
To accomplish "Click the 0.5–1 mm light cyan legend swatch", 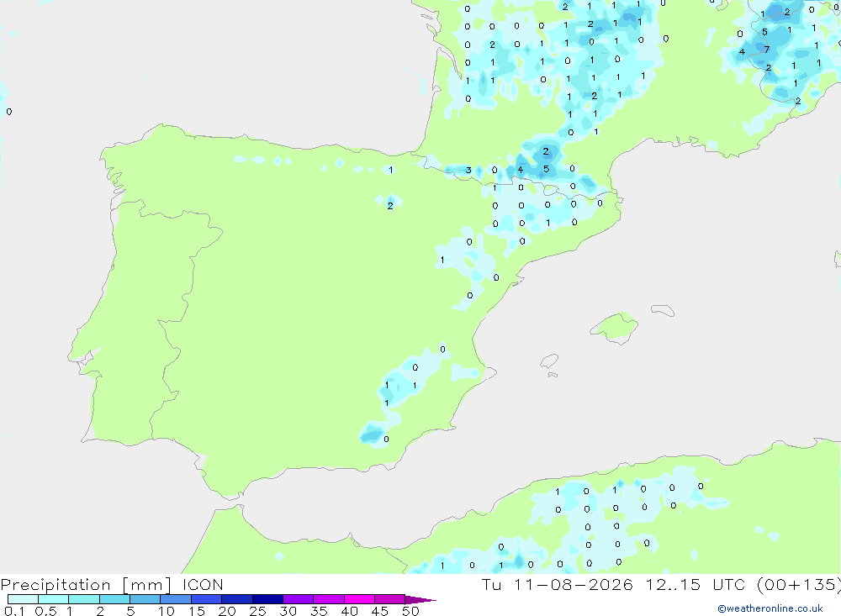I will coord(54,599).
